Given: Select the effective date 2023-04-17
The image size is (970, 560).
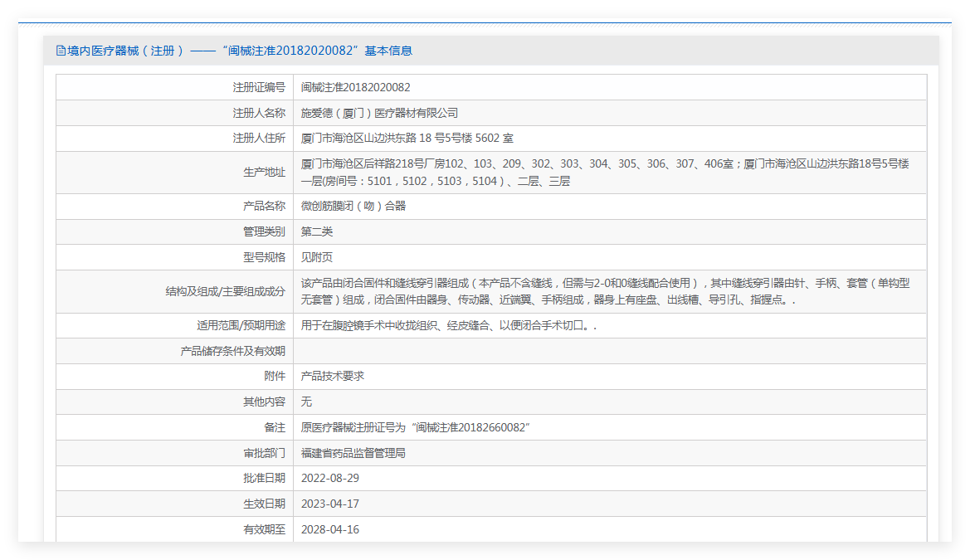Looking at the screenshot, I should [x=330, y=504].
